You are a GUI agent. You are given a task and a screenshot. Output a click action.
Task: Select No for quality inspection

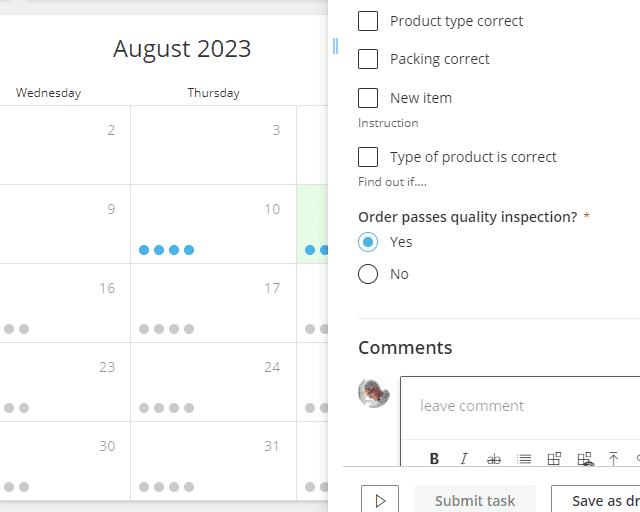pos(368,274)
